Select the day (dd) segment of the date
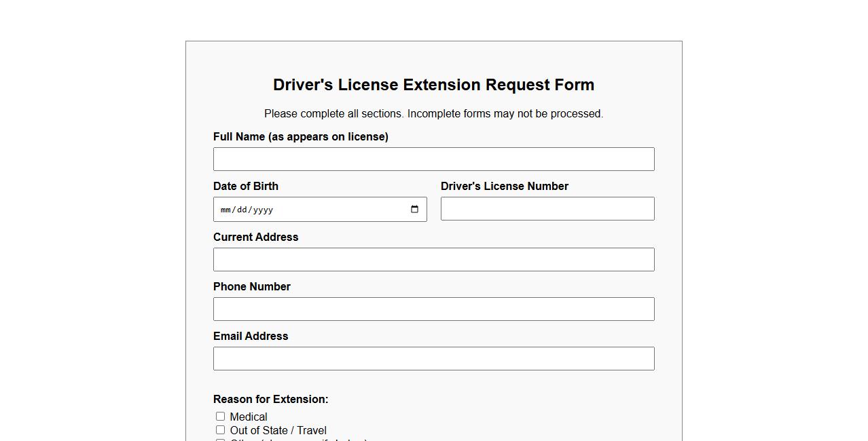This screenshot has height=441, width=868. (242, 210)
